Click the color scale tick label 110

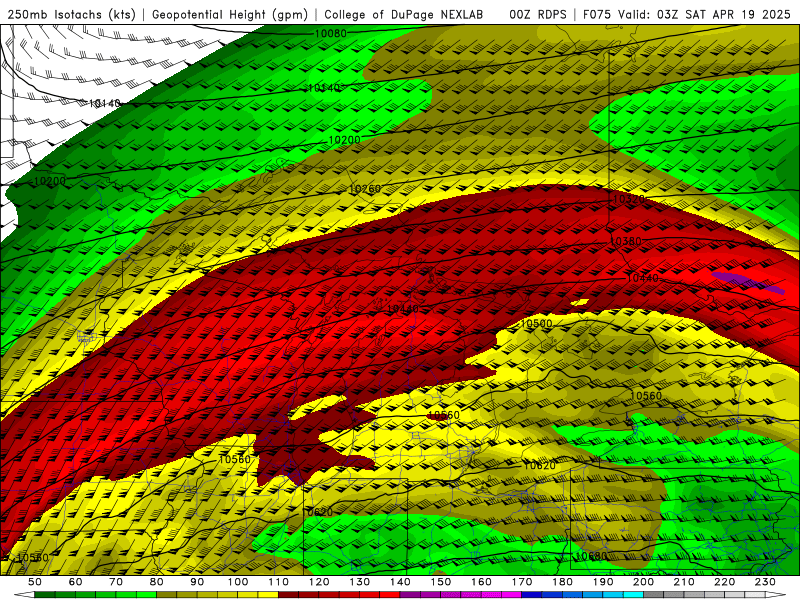pyautogui.click(x=279, y=582)
